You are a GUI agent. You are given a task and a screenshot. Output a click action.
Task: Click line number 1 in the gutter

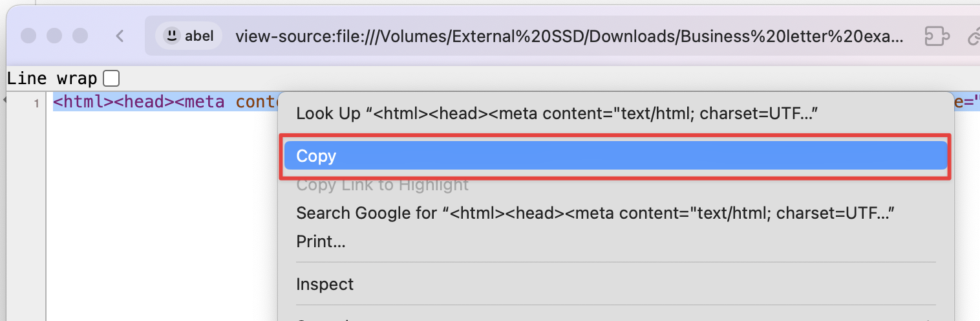[x=36, y=102]
